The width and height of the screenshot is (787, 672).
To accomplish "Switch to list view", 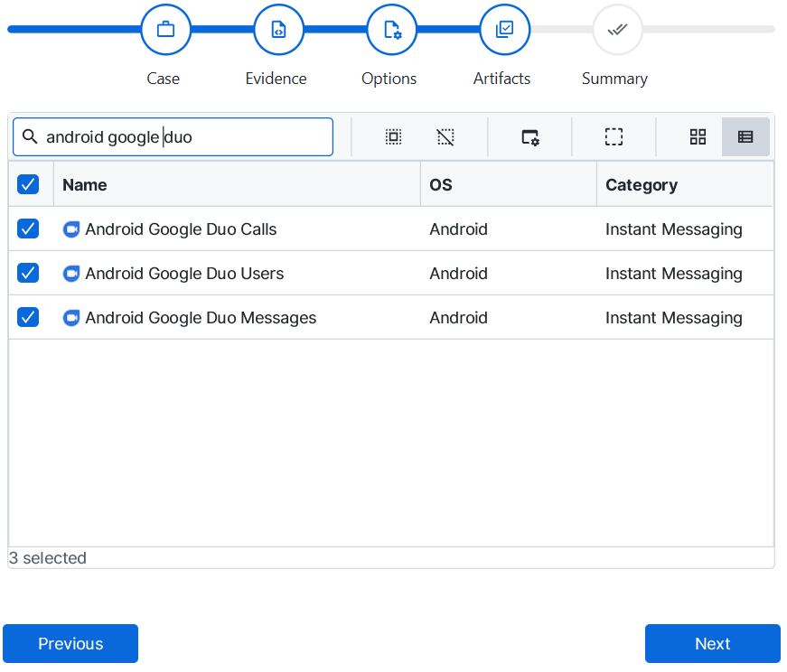I will point(745,136).
